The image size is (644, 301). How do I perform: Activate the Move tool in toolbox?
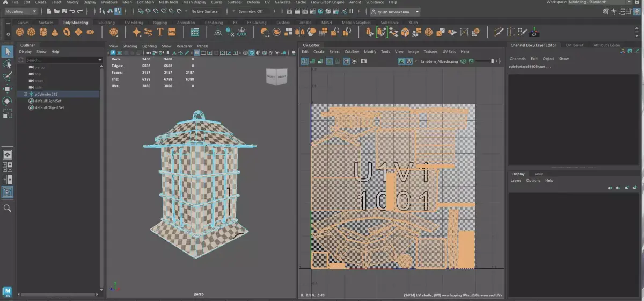[8, 89]
